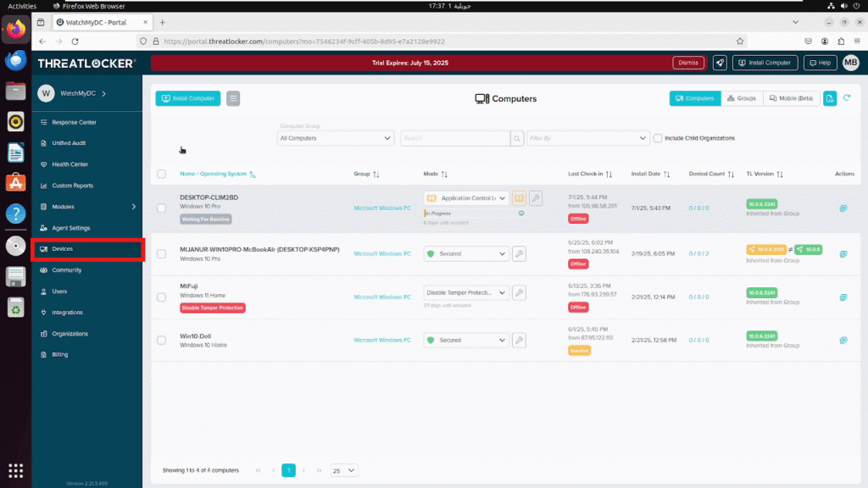Image resolution: width=868 pixels, height=488 pixels.
Task: Select MtFuji row checkbox
Action: [161, 297]
